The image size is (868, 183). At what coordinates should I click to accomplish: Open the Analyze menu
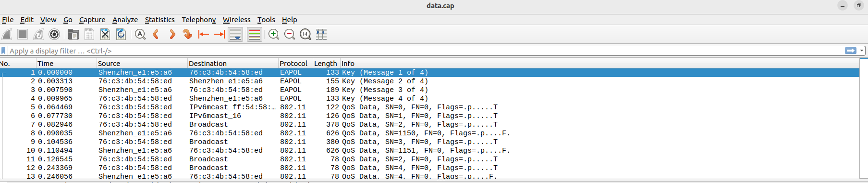tap(125, 20)
